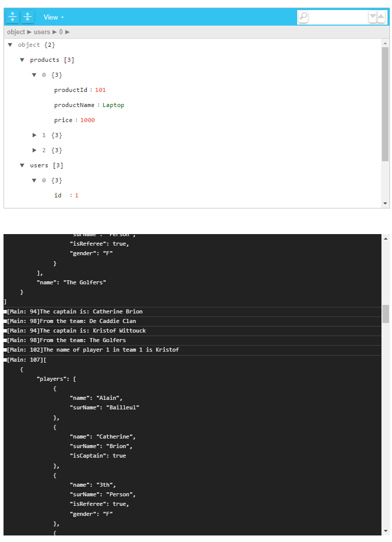Click the expand all fields icon

pos(13,17)
